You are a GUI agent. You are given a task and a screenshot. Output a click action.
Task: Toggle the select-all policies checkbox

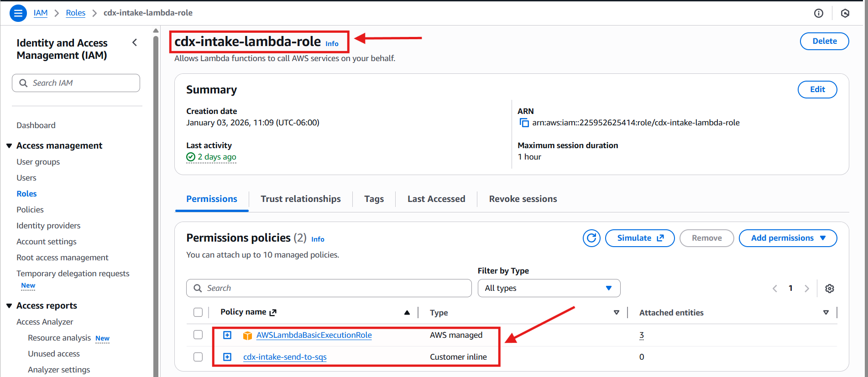pyautogui.click(x=198, y=312)
